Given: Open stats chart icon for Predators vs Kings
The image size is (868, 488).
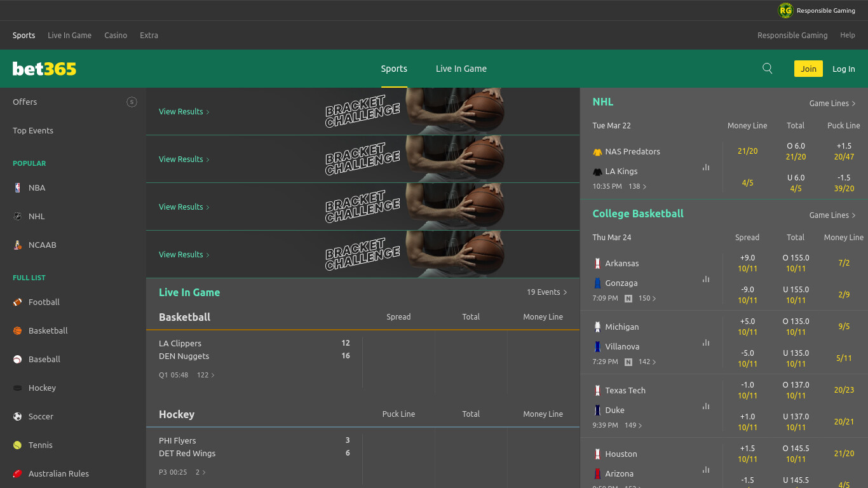Looking at the screenshot, I should coord(706,167).
